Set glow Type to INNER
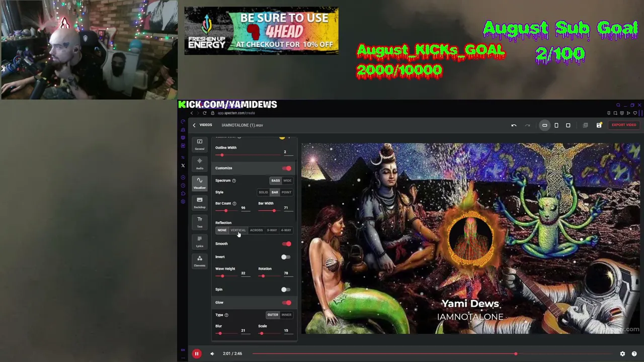Image resolution: width=644 pixels, height=362 pixels. 286,315
